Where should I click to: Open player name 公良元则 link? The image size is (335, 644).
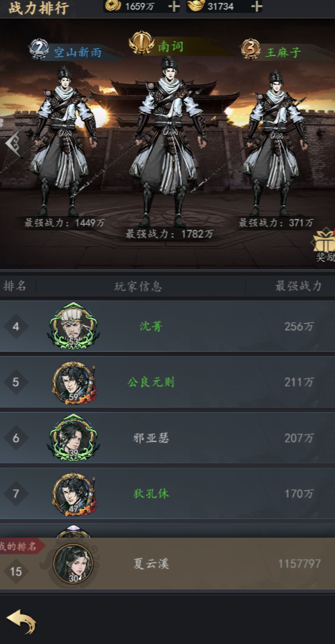(151, 383)
